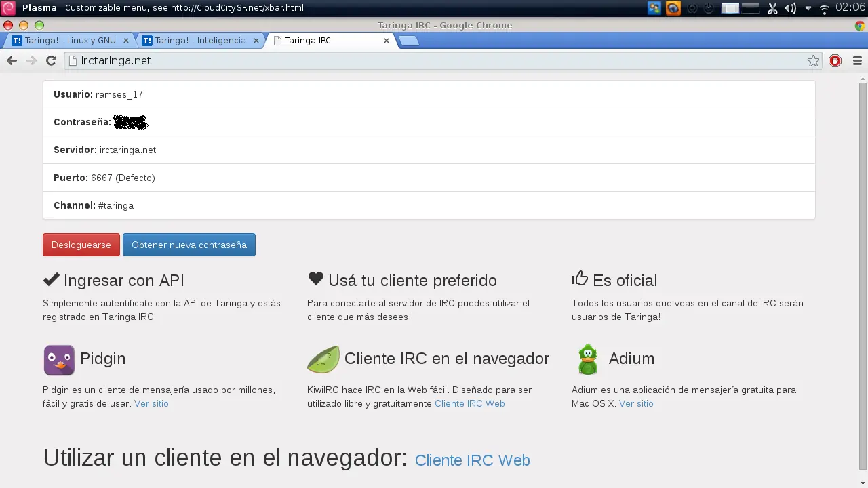Click the users icon in top panel
Viewport: 868px width, 488px height.
[x=654, y=8]
